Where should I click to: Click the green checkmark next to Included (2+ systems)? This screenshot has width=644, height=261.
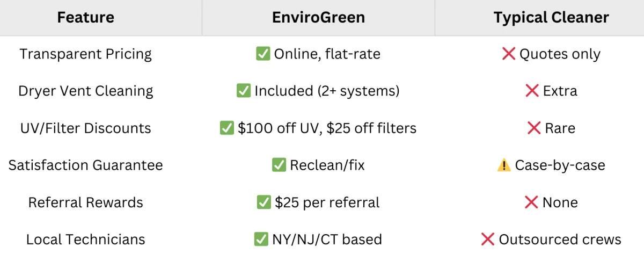point(244,91)
